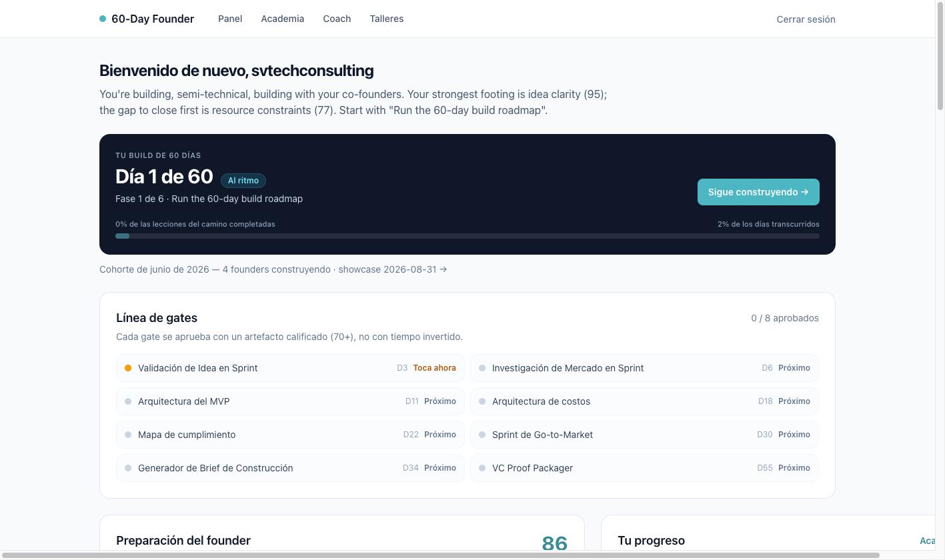Open Arquitectura del MVP gate
The width and height of the screenshot is (945, 560).
pyautogui.click(x=290, y=401)
